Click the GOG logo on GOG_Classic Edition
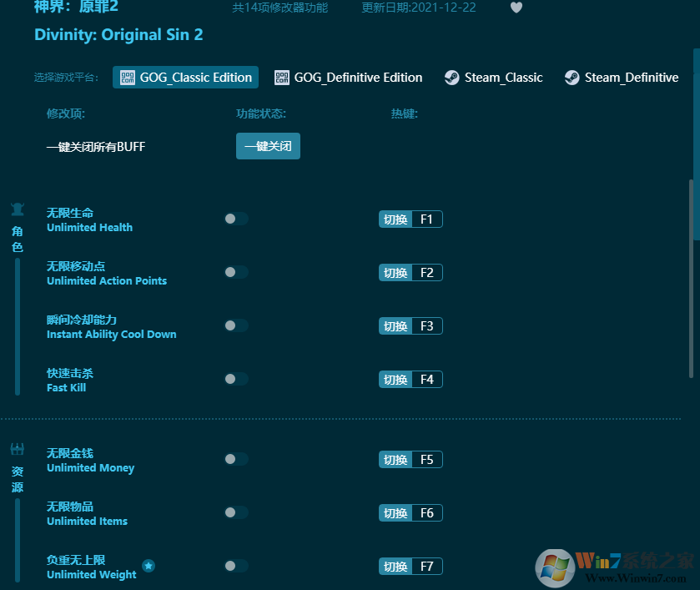 point(127,78)
